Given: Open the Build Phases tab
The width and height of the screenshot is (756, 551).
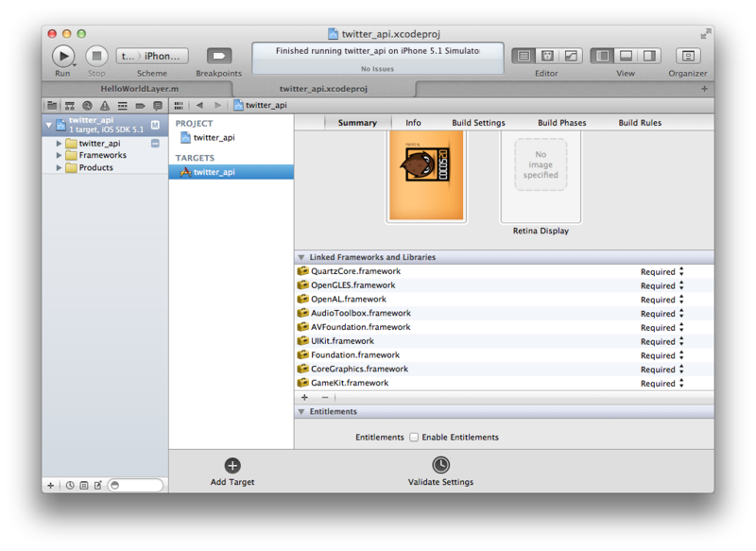Looking at the screenshot, I should click(x=561, y=123).
